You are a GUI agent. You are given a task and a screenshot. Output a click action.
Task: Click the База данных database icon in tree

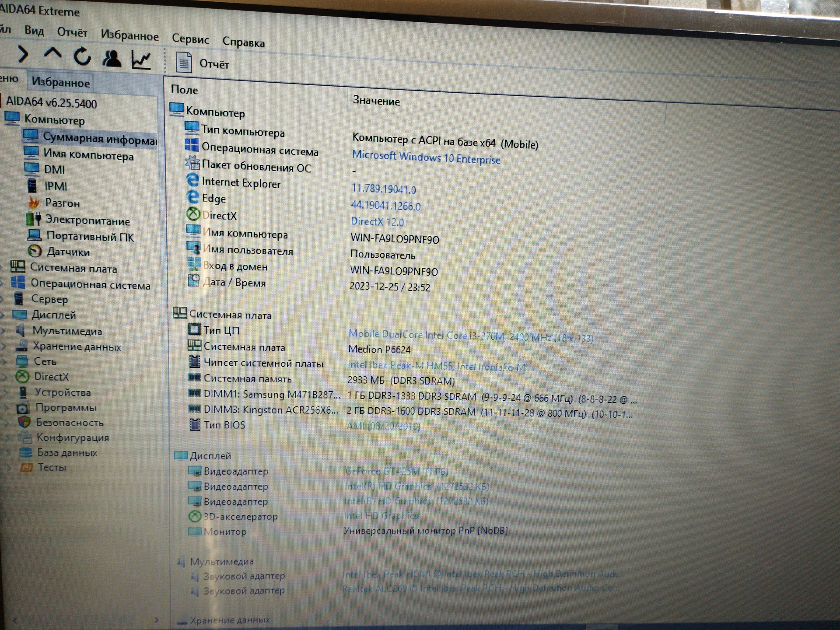tap(26, 452)
